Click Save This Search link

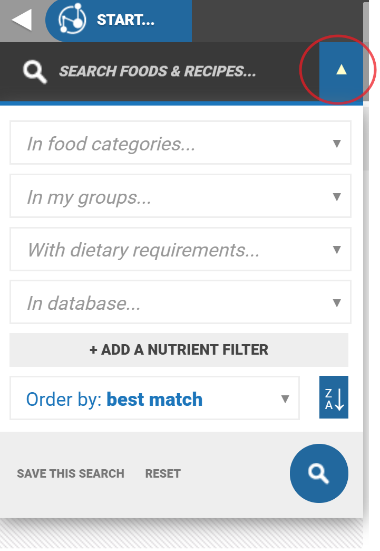pyautogui.click(x=71, y=474)
